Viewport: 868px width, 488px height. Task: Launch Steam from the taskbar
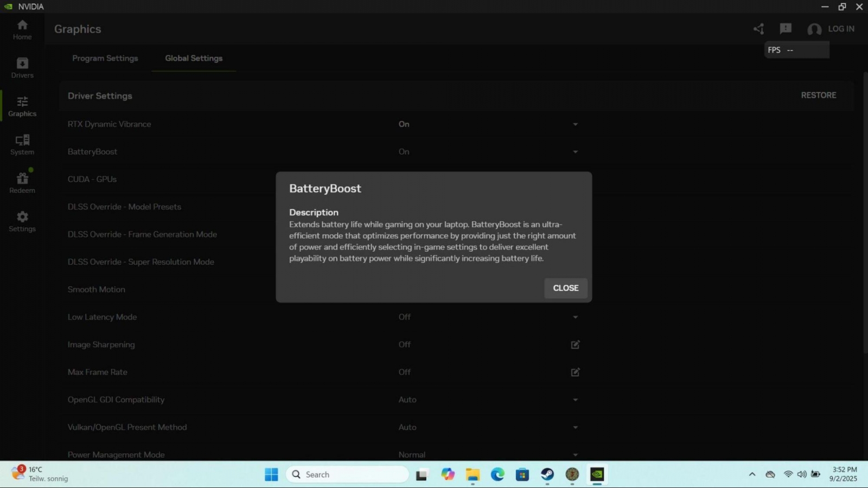coord(547,474)
